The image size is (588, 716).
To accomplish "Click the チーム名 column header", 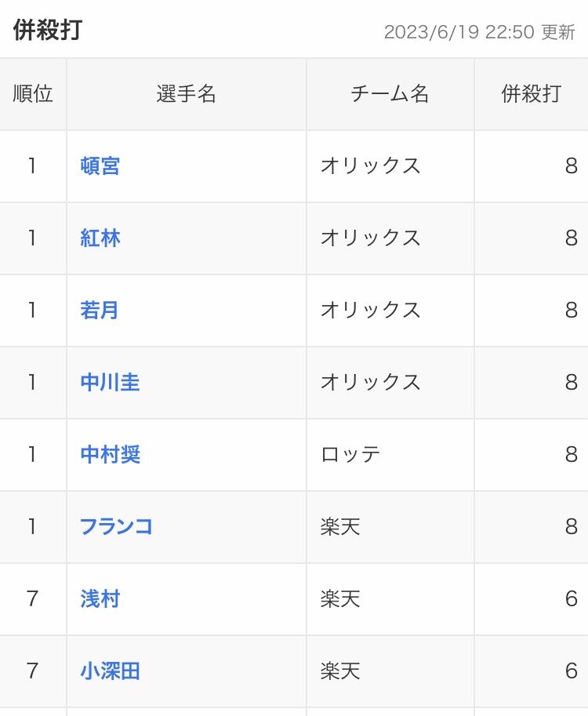I will tap(390, 93).
